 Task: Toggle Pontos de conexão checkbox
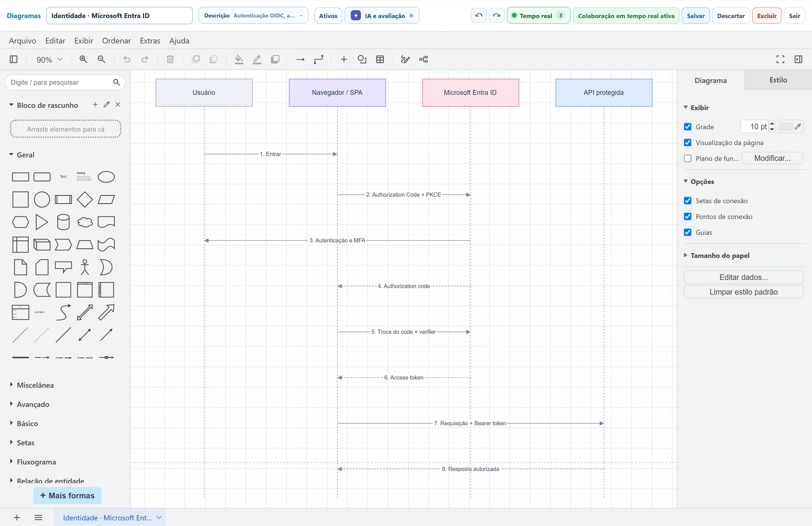(688, 216)
